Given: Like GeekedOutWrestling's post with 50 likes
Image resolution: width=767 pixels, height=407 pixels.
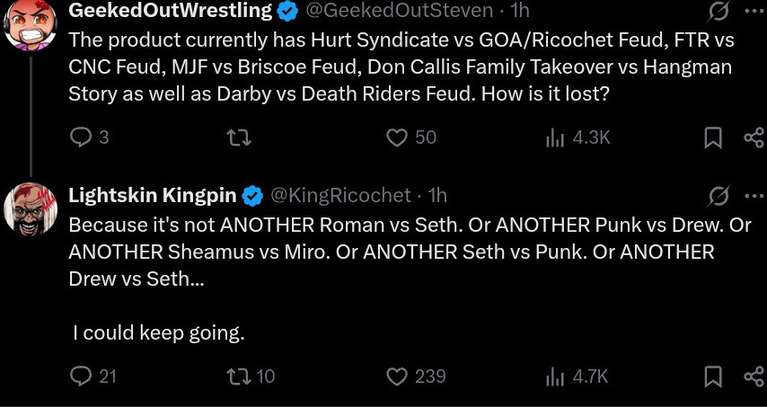Looking at the screenshot, I should pyautogui.click(x=398, y=138).
